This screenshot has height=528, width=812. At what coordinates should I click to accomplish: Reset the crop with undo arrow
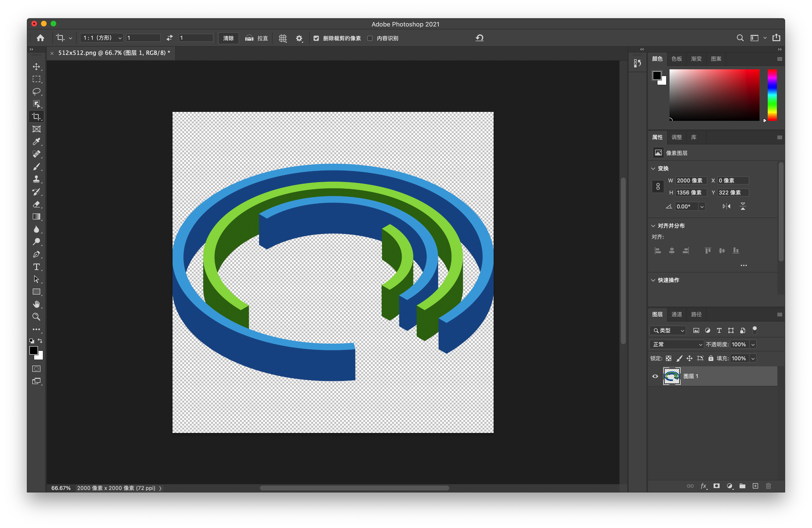[x=480, y=38]
